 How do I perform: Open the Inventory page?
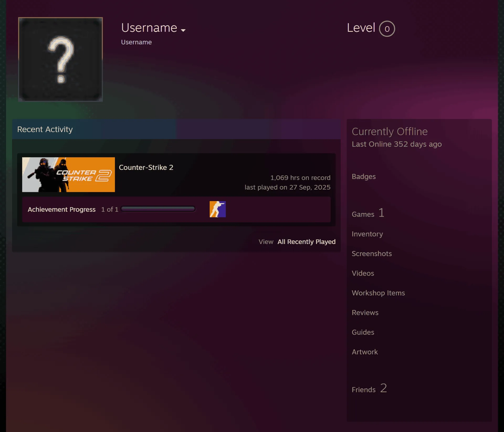pos(367,234)
